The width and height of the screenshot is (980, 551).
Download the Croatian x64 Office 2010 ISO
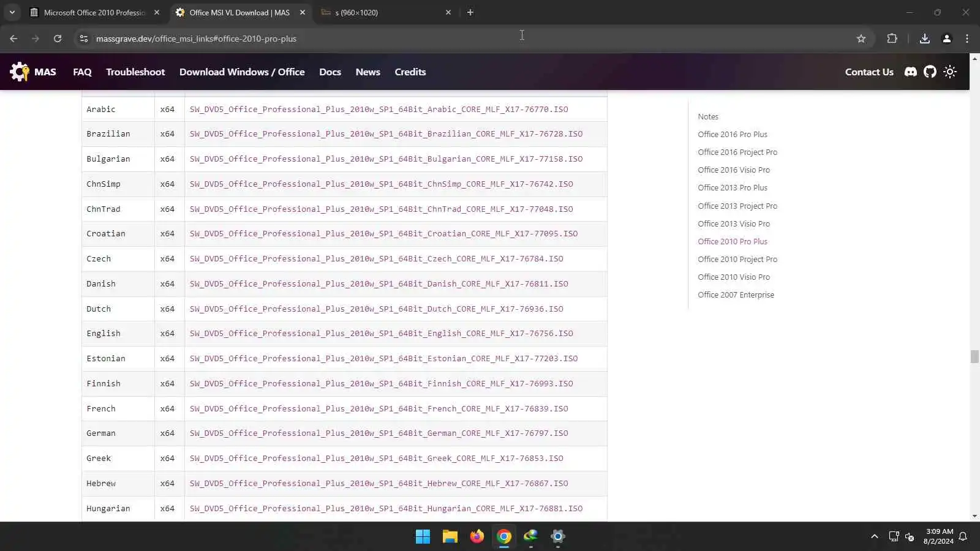[384, 233]
